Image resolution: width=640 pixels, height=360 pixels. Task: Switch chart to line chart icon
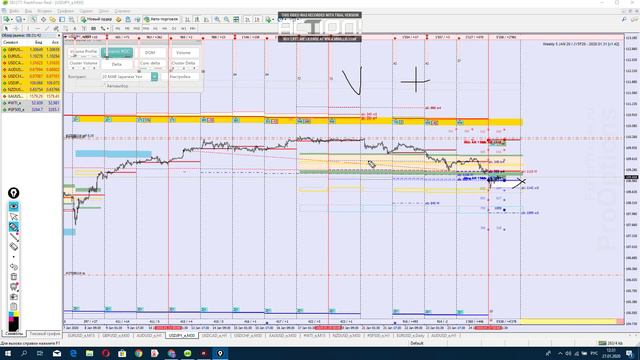[x=206, y=19]
